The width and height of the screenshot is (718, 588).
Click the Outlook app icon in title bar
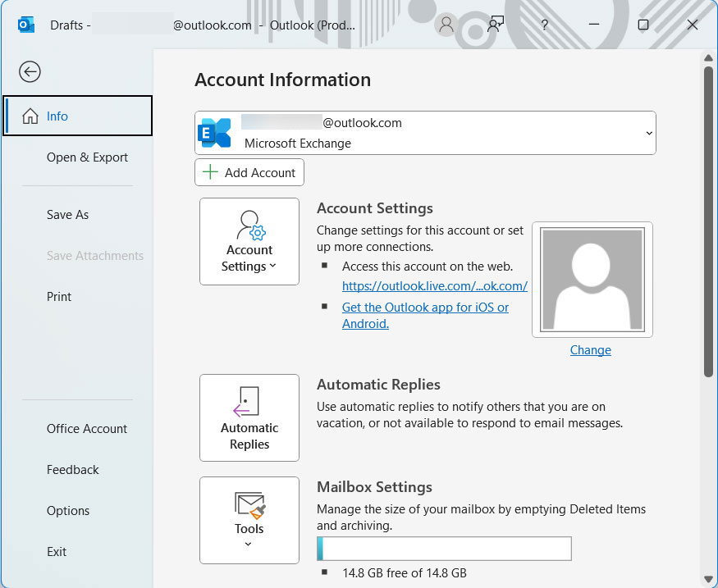(x=26, y=25)
